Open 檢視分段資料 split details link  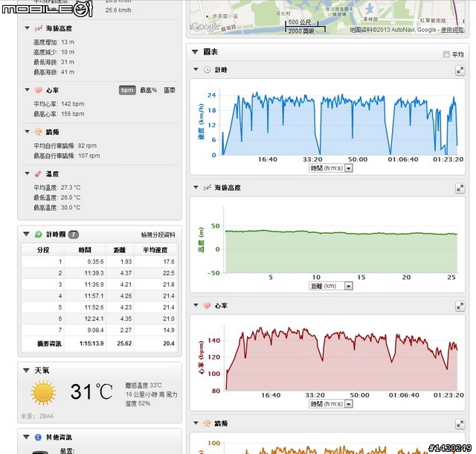point(158,234)
